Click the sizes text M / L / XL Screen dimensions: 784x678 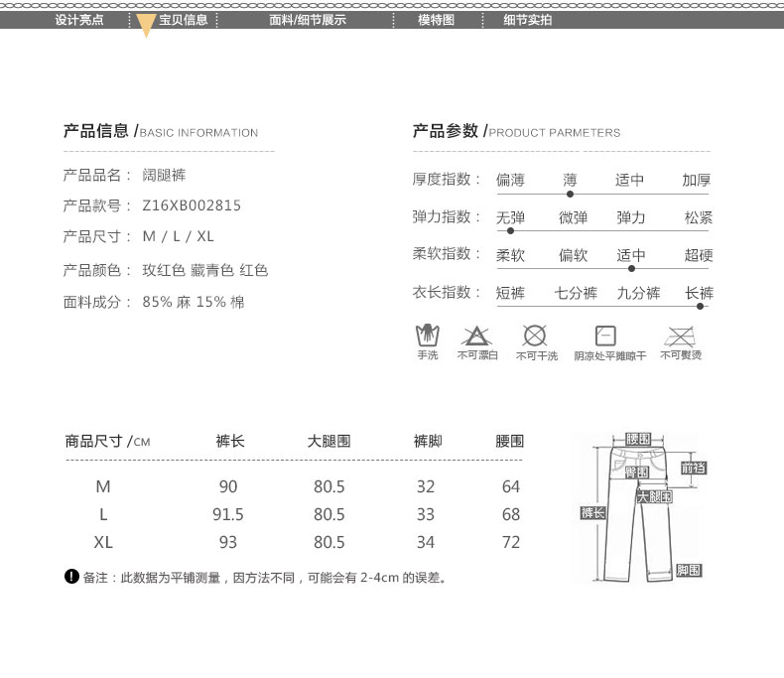point(178,236)
